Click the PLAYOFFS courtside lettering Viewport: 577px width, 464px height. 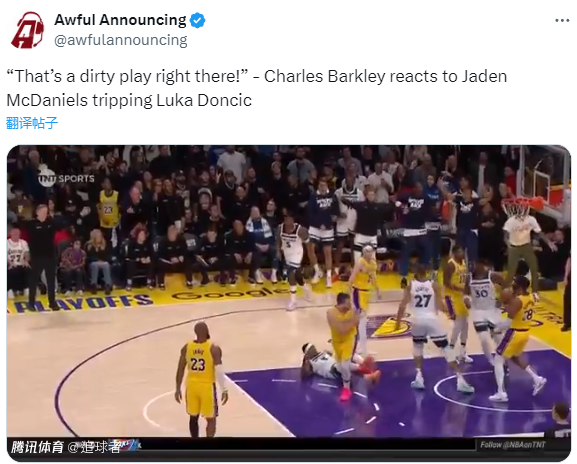pyautogui.click(x=83, y=302)
